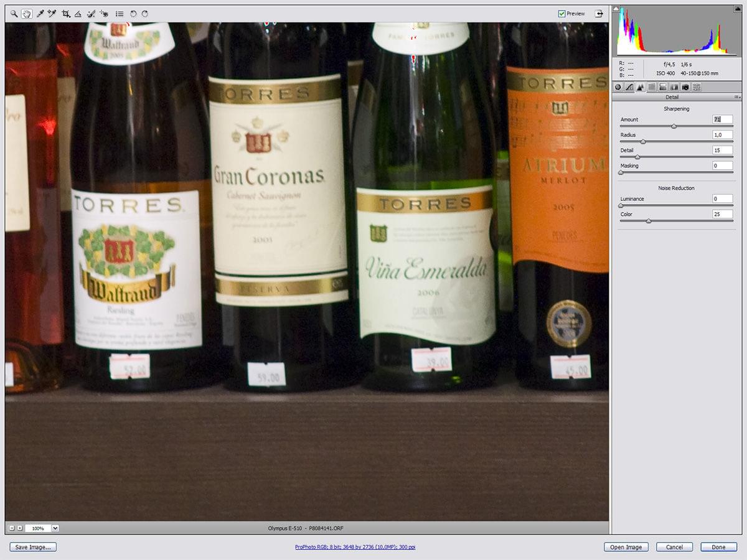747x560 pixels.
Task: Select the White Balance eyedropper tool
Action: coord(40,13)
